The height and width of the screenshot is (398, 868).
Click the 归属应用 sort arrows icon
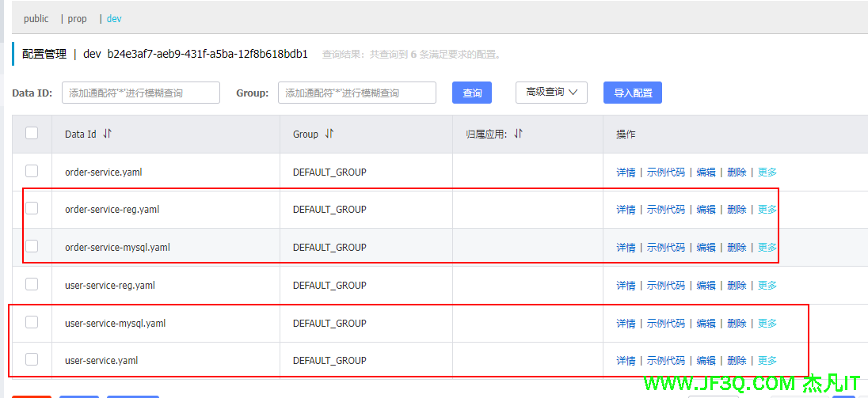click(518, 135)
